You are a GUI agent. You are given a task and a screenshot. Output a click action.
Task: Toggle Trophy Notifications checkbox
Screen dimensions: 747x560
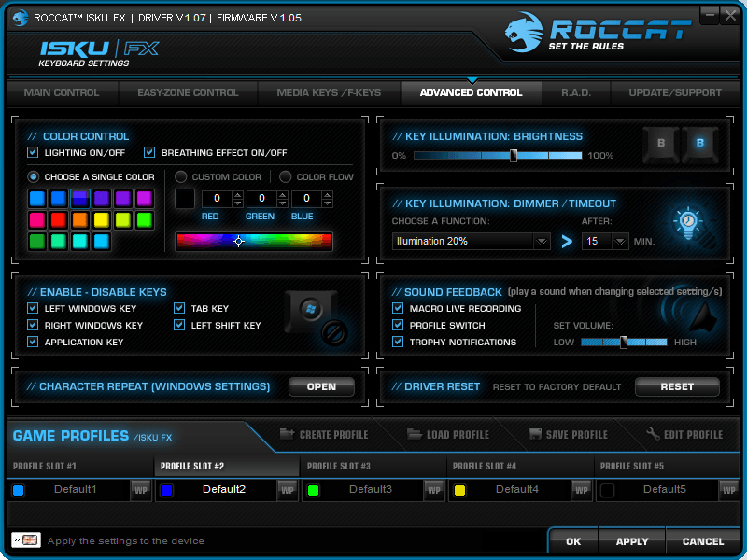[398, 342]
